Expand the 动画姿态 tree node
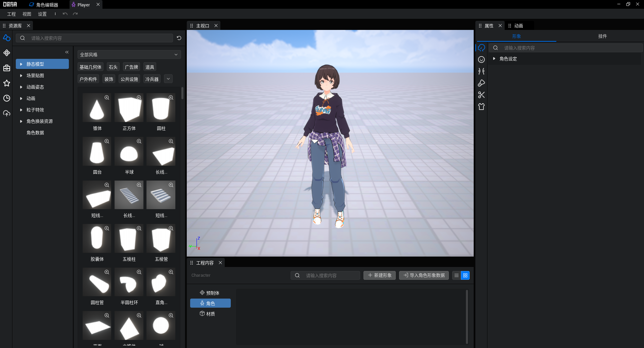 pyautogui.click(x=21, y=87)
